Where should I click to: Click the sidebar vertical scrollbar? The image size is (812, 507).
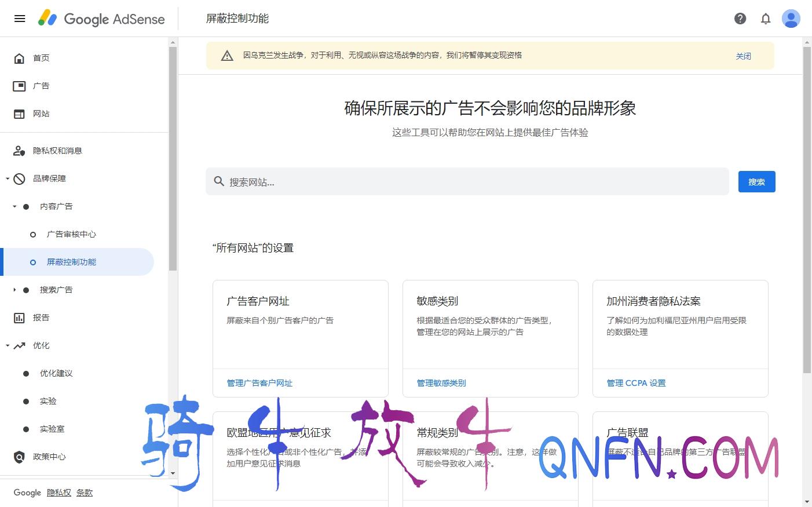click(x=173, y=159)
